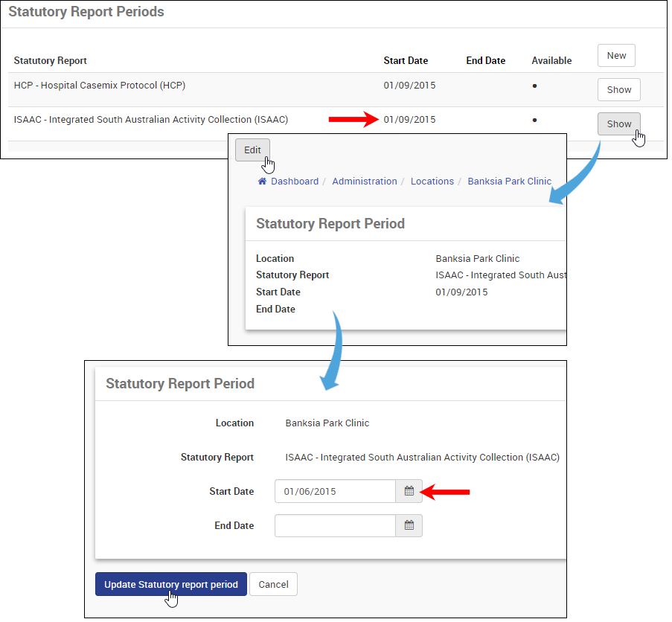Click Banksia Park Clinic in the detail panel
The height and width of the screenshot is (622, 672).
click(x=478, y=259)
